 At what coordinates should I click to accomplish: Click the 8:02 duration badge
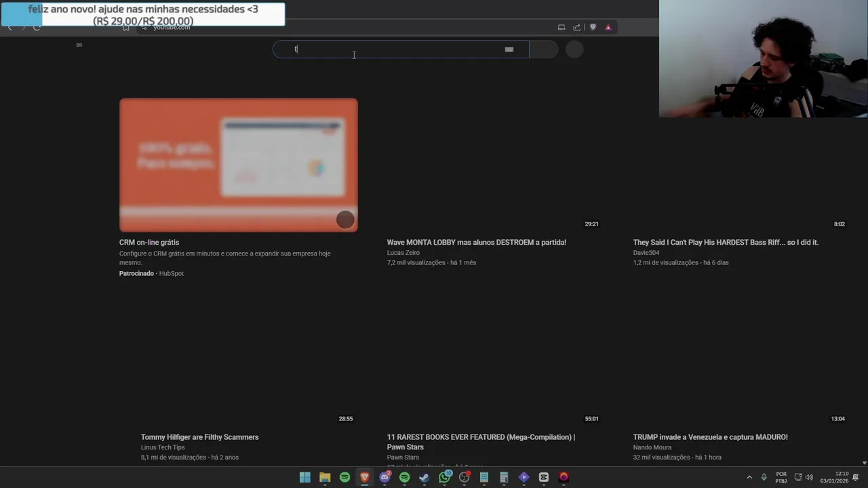tap(840, 224)
